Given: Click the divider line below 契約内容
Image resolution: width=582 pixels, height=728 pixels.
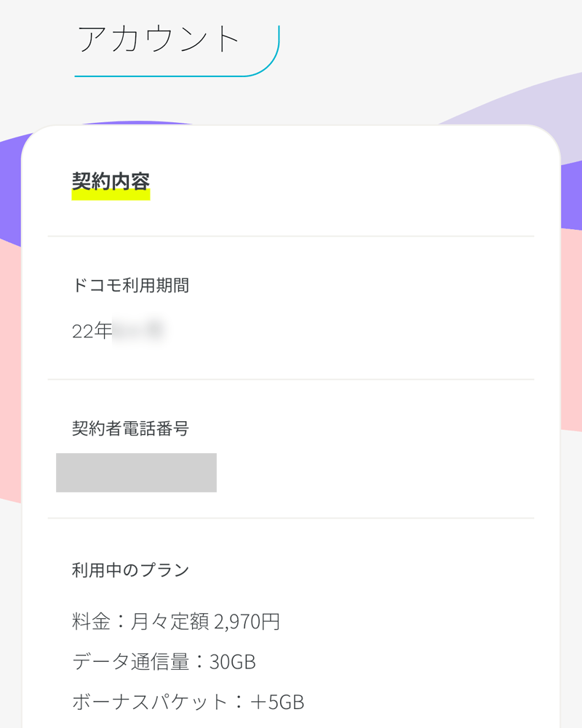Looking at the screenshot, I should coord(291,236).
